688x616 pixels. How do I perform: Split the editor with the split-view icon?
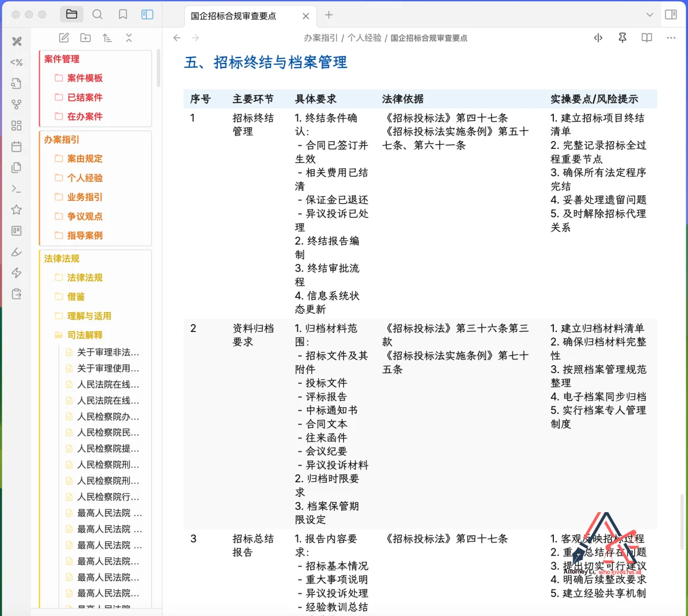coord(597,38)
